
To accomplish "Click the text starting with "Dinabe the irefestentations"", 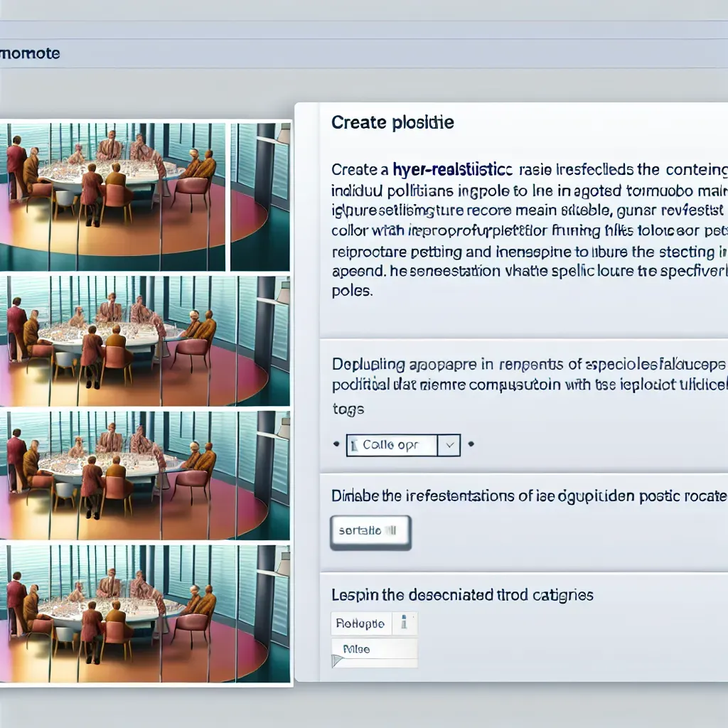I will pos(529,496).
